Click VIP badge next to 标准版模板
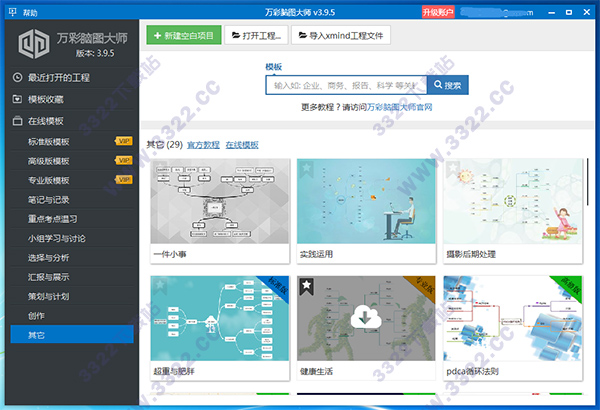This screenshot has width=600, height=410. click(x=124, y=141)
